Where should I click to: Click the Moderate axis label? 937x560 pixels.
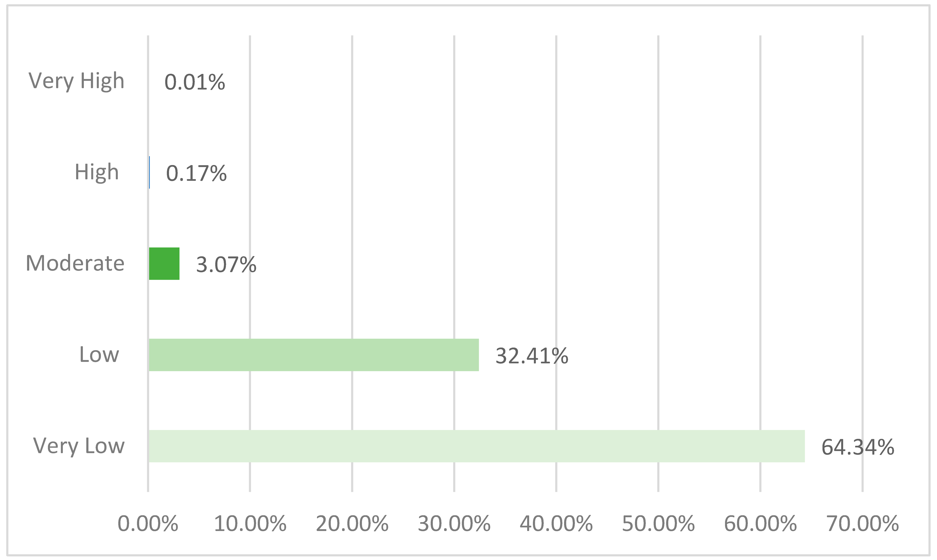75,263
